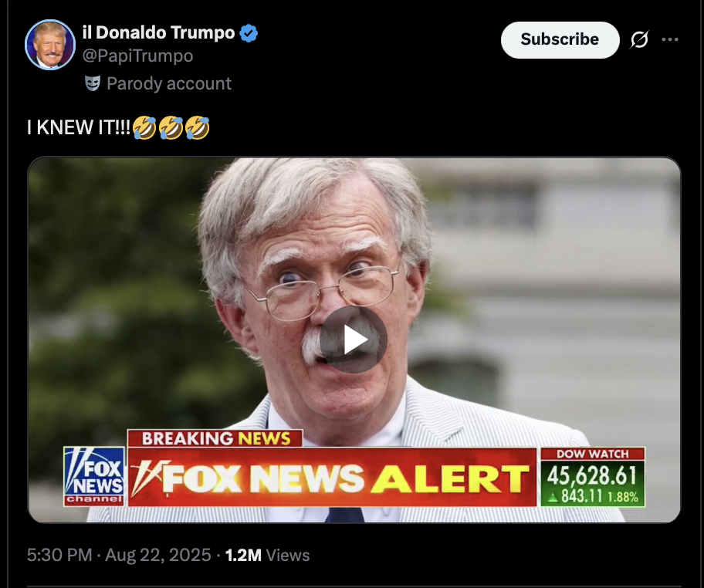Open the il Donaldo Trumpo display name link
Screen dimensions: 704x588
[158, 32]
